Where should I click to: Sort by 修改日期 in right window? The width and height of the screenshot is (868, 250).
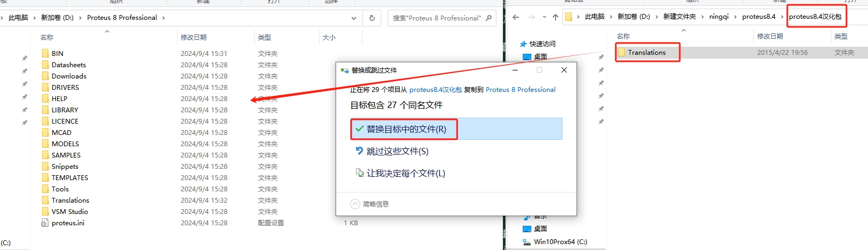point(770,36)
